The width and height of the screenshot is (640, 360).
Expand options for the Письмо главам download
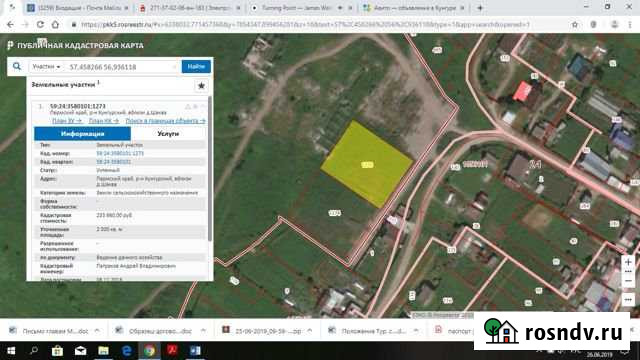[x=97, y=331]
